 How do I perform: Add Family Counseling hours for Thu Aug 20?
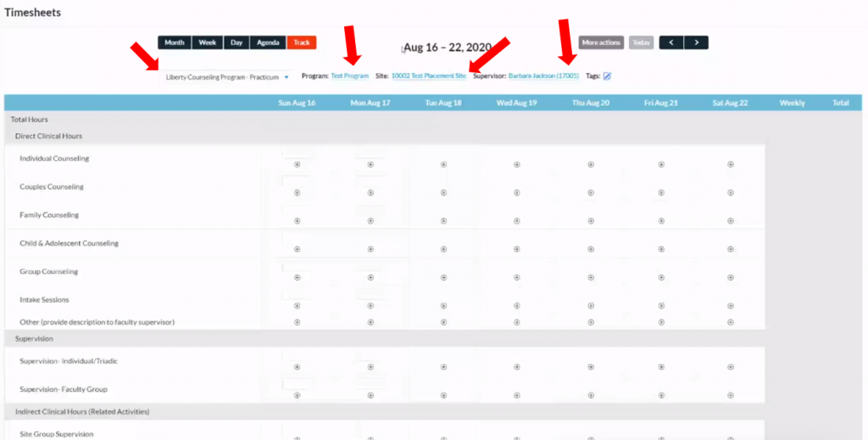click(x=591, y=220)
